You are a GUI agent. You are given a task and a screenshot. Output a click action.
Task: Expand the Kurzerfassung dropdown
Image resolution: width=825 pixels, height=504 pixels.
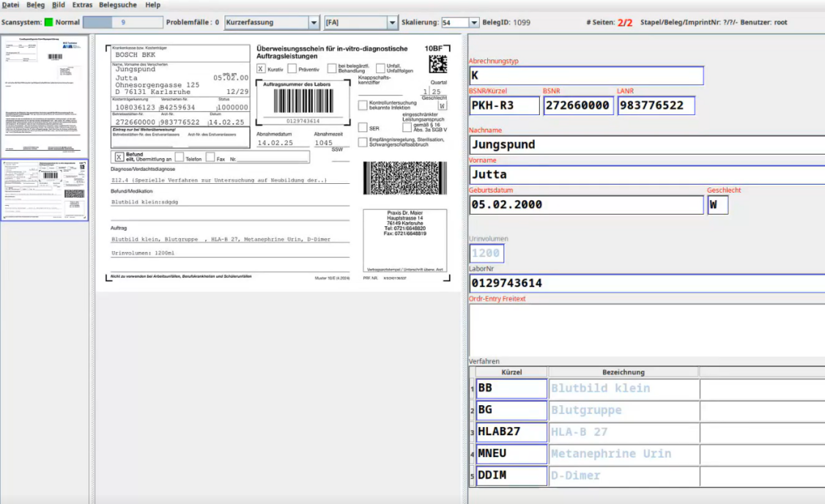pyautogui.click(x=314, y=23)
